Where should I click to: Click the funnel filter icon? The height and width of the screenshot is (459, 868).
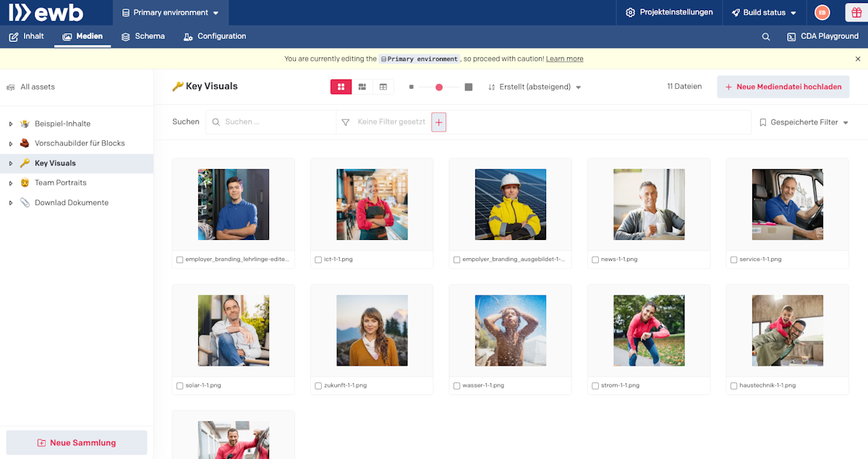pos(346,122)
